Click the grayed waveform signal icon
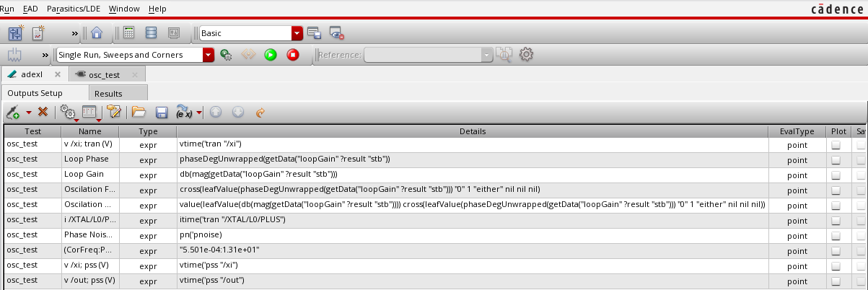The width and height of the screenshot is (868, 290). 15,54
